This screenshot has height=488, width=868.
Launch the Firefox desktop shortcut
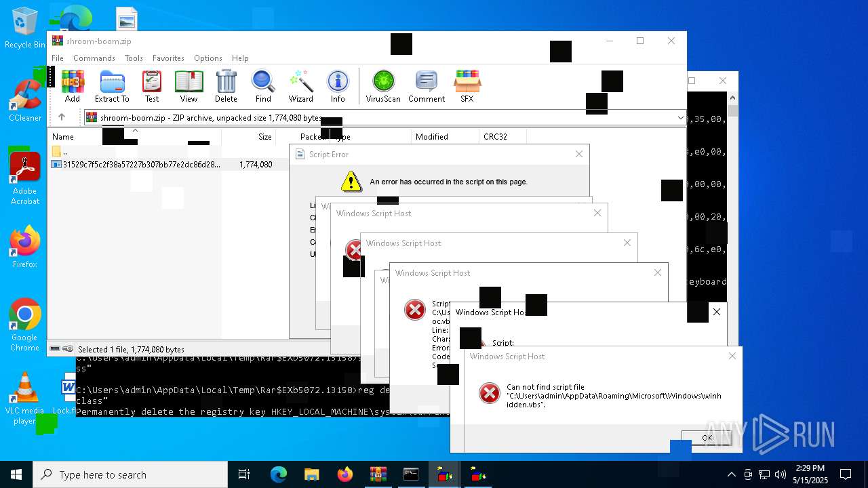click(x=24, y=247)
